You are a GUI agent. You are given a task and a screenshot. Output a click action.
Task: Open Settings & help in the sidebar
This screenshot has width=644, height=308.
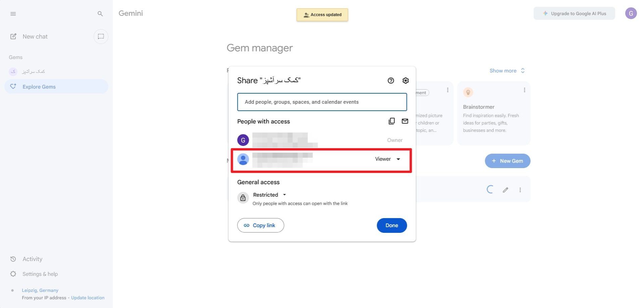point(40,274)
